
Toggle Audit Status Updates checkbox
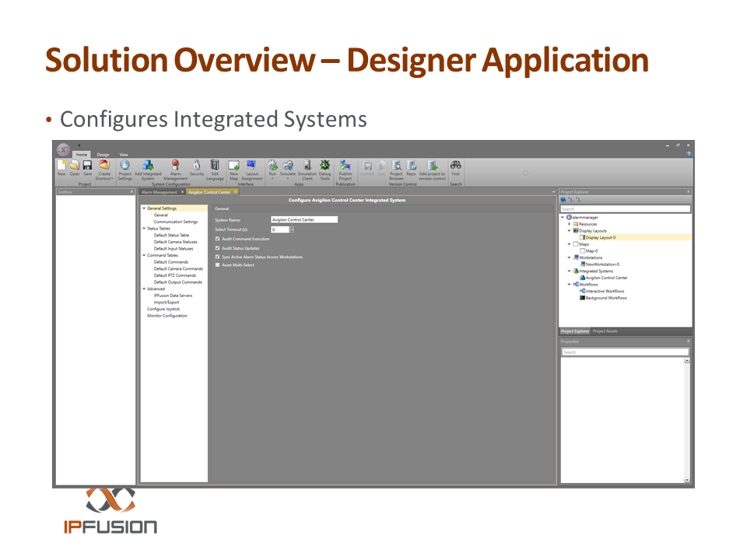[217, 248]
